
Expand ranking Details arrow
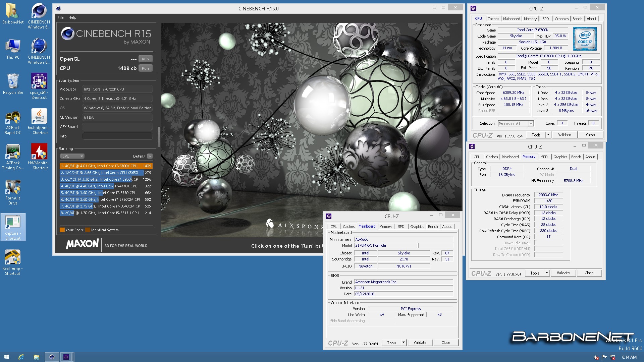click(150, 156)
